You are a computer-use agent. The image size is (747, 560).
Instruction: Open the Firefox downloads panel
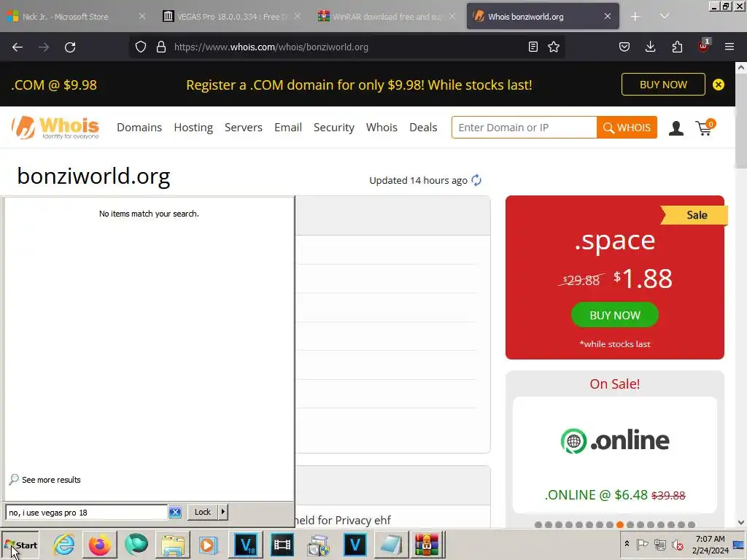click(650, 47)
